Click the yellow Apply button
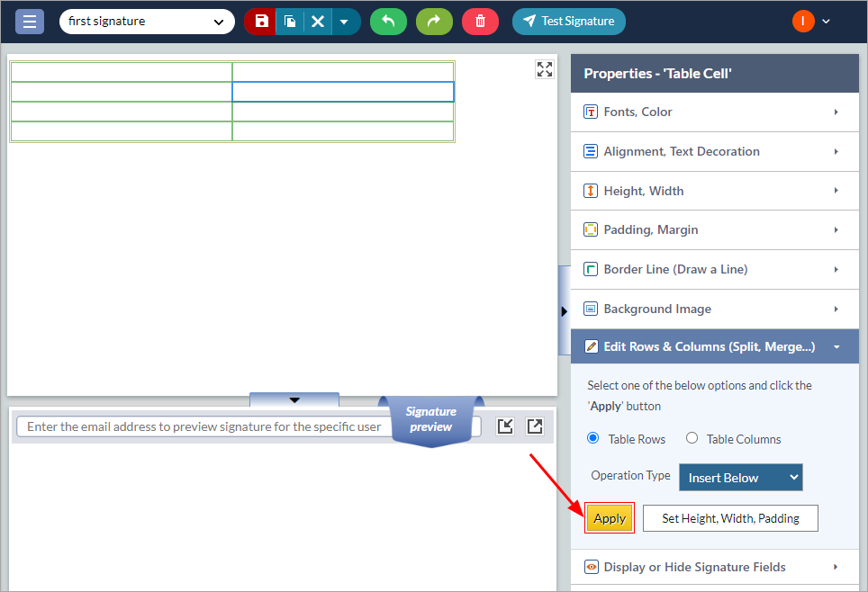 [610, 518]
